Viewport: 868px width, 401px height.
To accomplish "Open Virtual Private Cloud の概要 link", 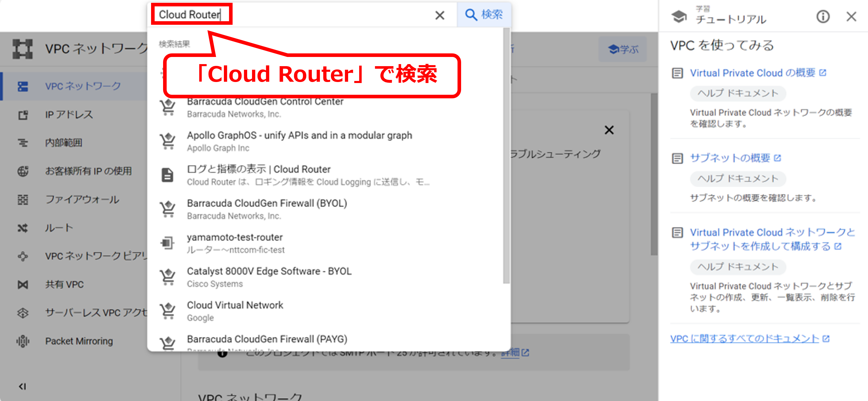I will pyautogui.click(x=752, y=73).
